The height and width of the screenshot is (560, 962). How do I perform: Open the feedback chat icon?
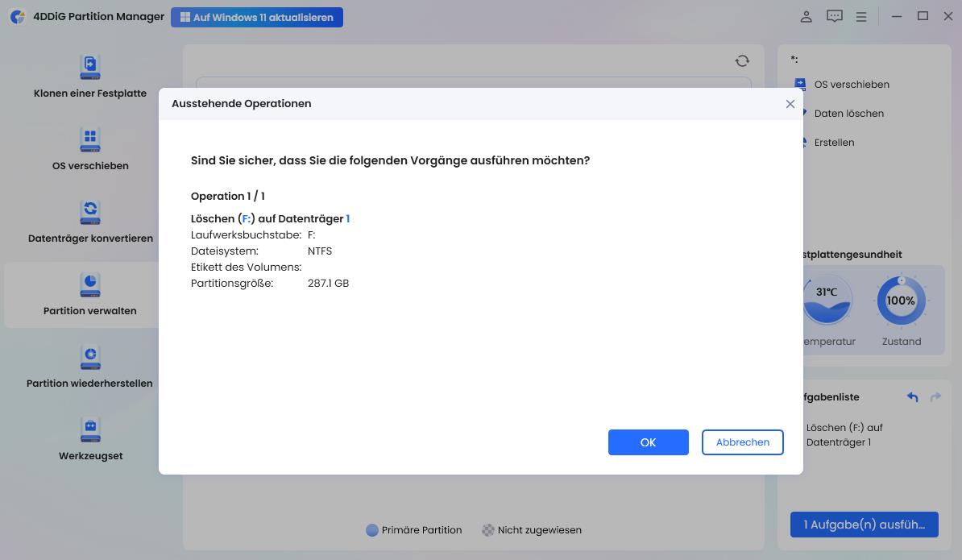(835, 17)
